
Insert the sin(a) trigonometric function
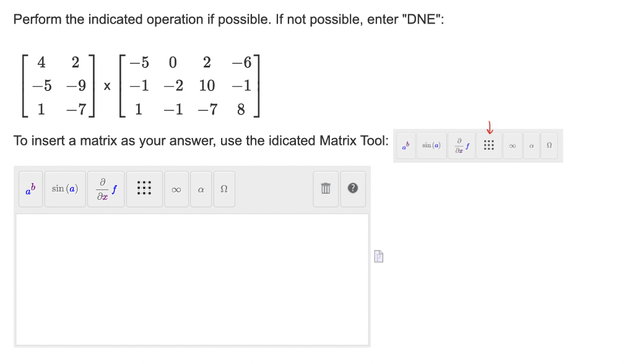click(65, 189)
